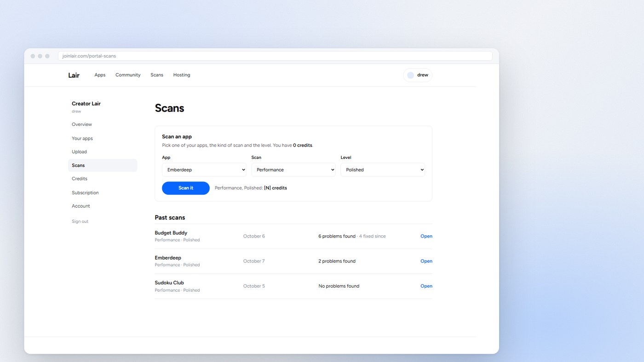The image size is (644, 362).
Task: Open the Sudoku Club scan result
Action: [x=426, y=286]
